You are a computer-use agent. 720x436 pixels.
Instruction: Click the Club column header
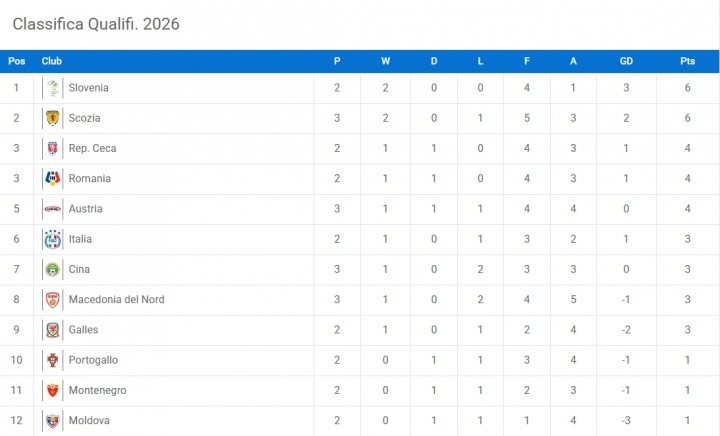coord(52,61)
